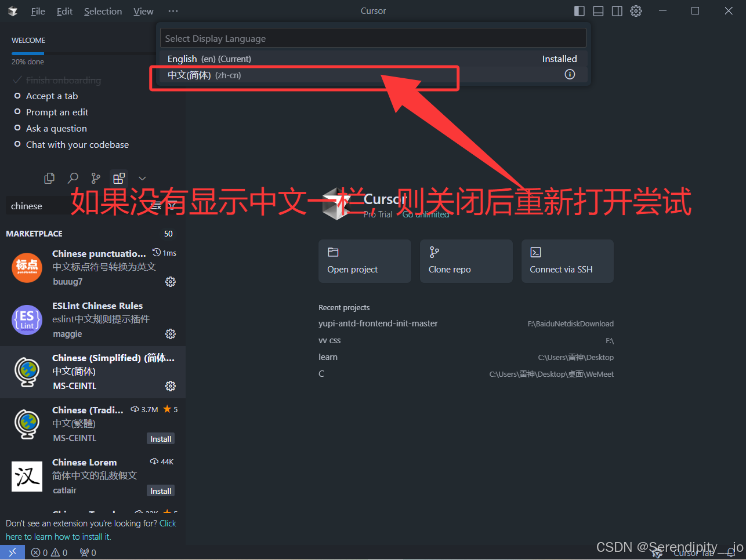Select 'Prompt an edit' onboarding step
Image resolution: width=746 pixels, height=560 pixels.
[x=57, y=112]
